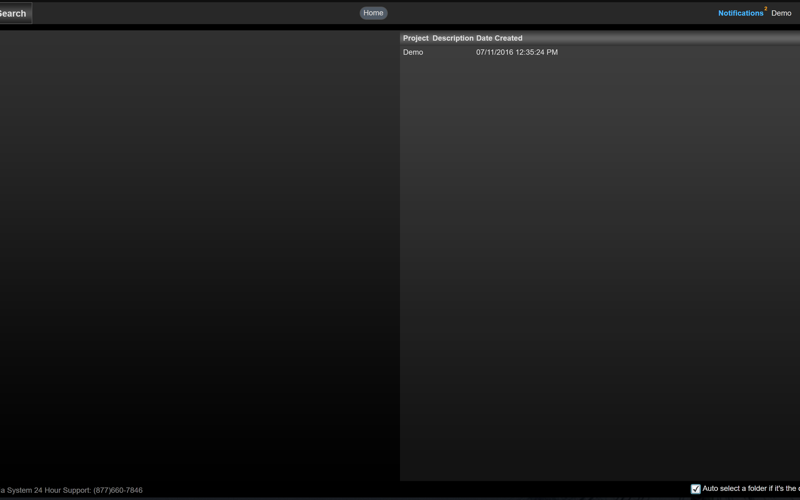Sort by the Project column header
800x500 pixels.
(x=415, y=38)
